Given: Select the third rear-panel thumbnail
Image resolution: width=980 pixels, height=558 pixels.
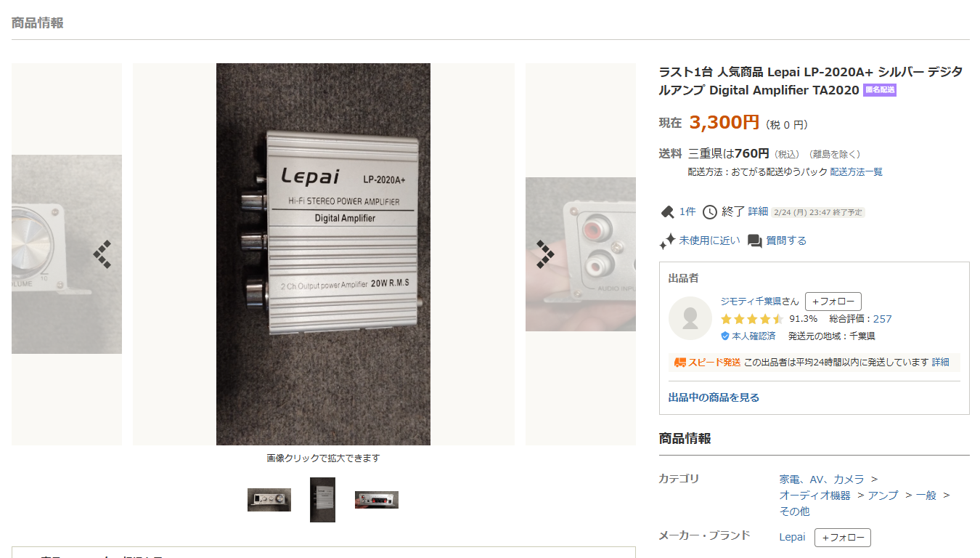Looking at the screenshot, I should click(377, 500).
